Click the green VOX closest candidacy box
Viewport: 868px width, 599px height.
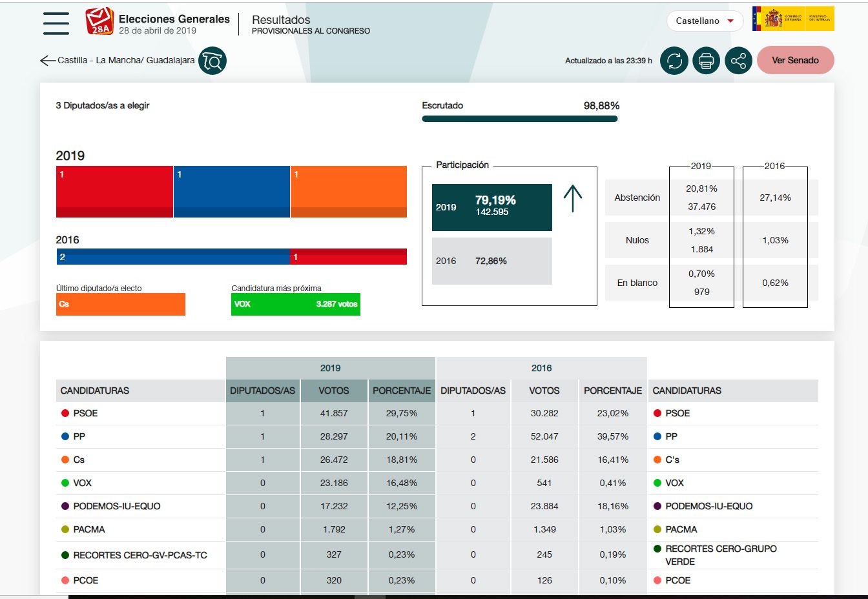[296, 304]
